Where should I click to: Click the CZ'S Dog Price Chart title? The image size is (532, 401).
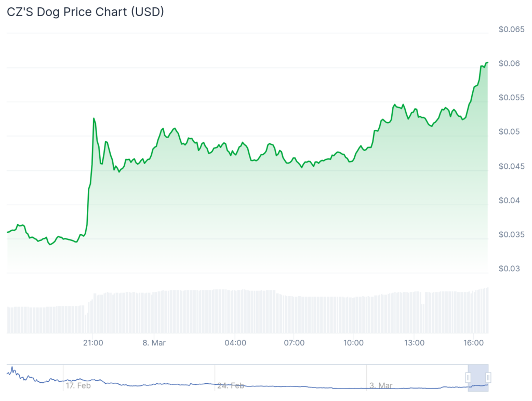85,11
